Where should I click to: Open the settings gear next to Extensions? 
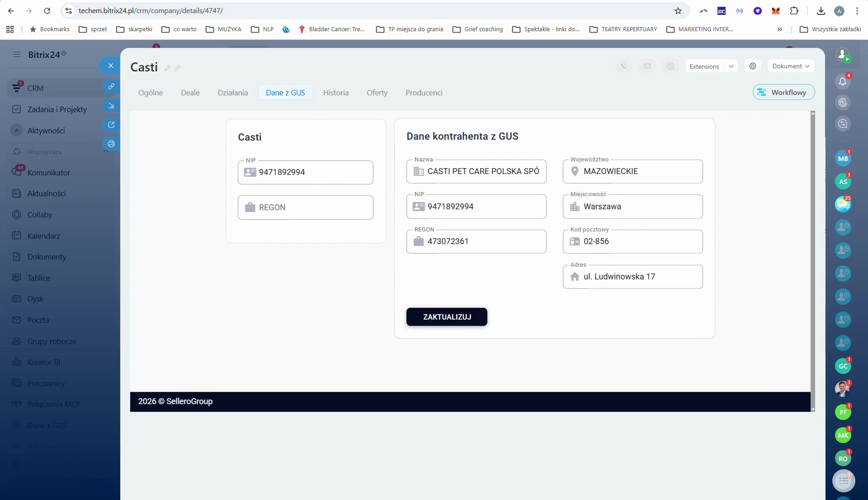753,66
